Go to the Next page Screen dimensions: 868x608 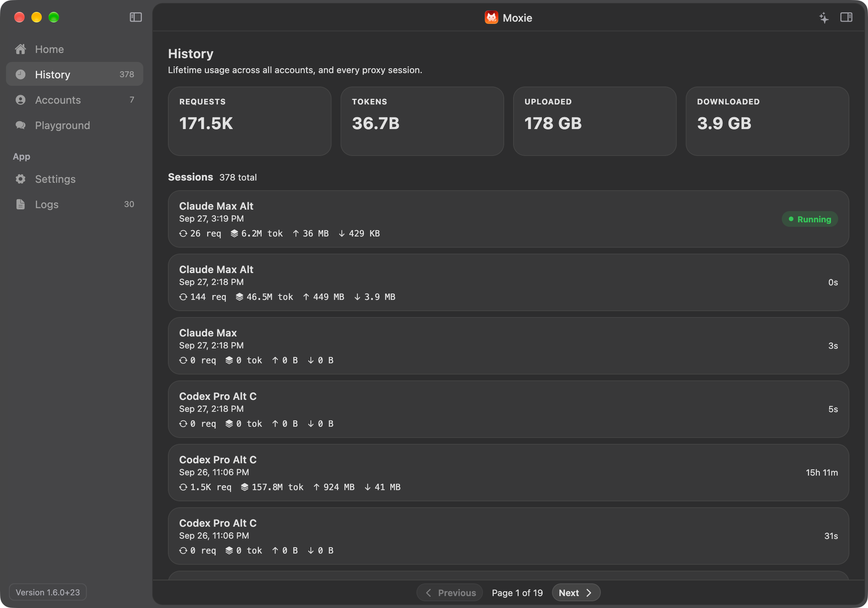tap(576, 592)
